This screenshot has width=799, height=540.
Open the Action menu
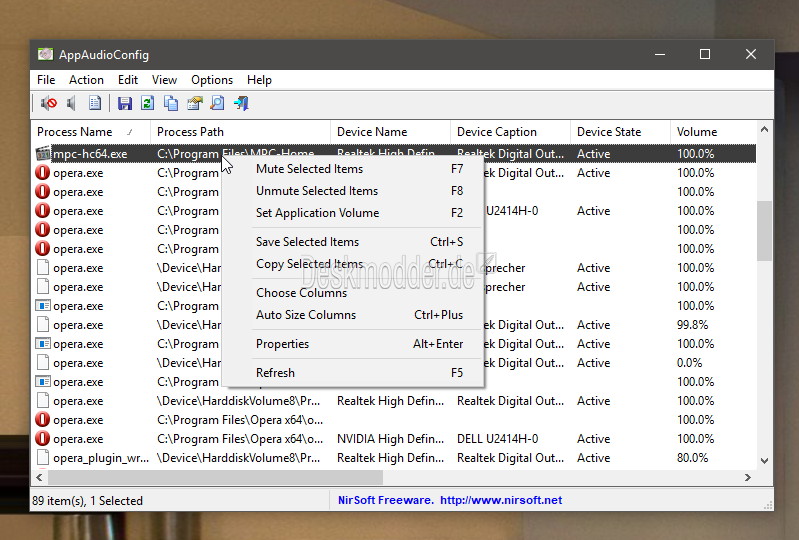tap(86, 80)
